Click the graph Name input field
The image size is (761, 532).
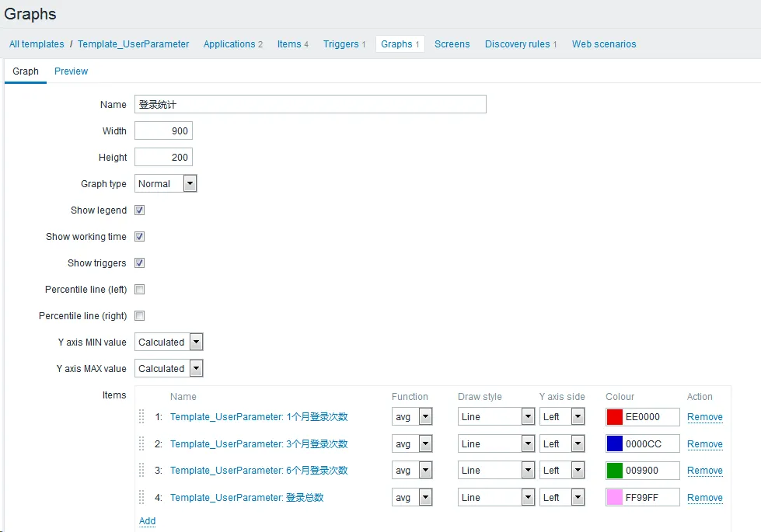click(x=310, y=104)
